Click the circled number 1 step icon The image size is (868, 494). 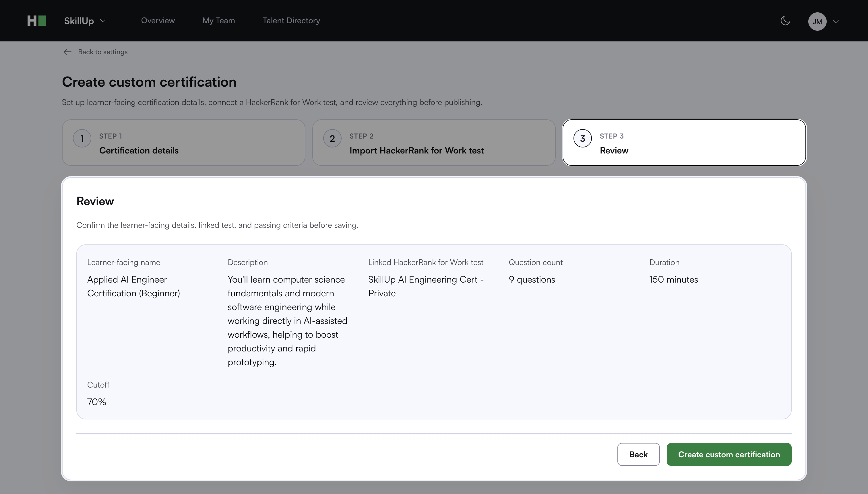click(x=82, y=139)
